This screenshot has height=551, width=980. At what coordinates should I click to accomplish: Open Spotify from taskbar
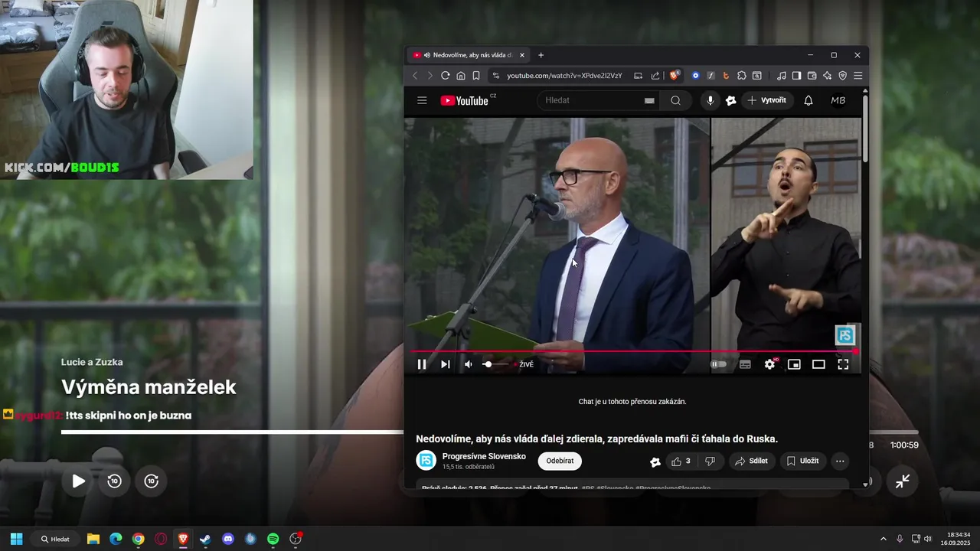273,539
